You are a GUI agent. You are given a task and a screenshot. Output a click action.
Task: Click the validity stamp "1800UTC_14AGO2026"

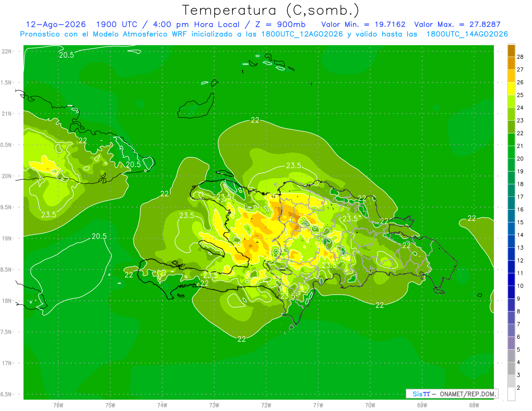pyautogui.click(x=467, y=34)
